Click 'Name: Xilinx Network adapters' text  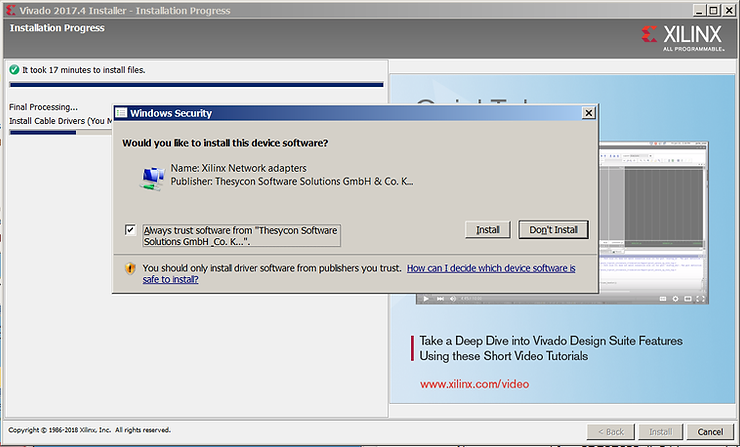238,168
